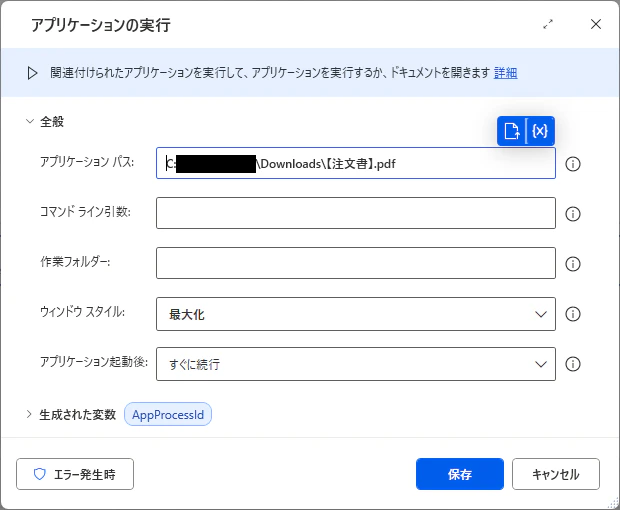
Task: Open the ウィンドウ スタイル dropdown
Action: [x=356, y=314]
